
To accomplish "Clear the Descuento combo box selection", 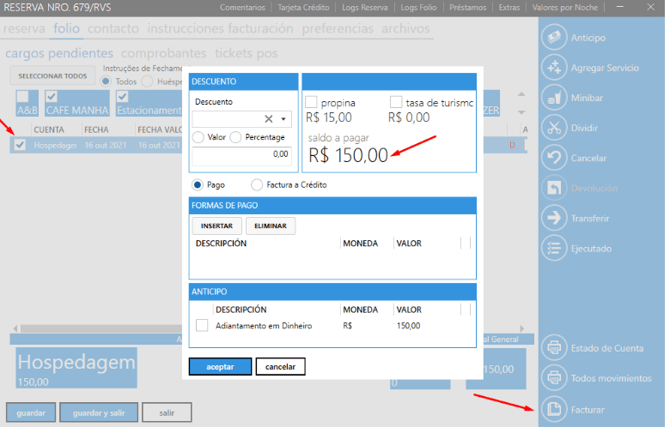I will coord(268,119).
